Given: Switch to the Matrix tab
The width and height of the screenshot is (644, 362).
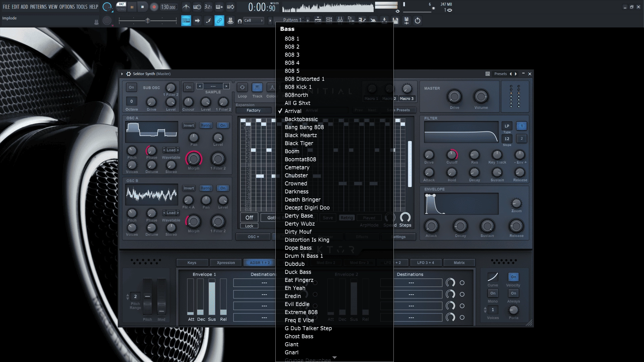Looking at the screenshot, I should point(459,263).
